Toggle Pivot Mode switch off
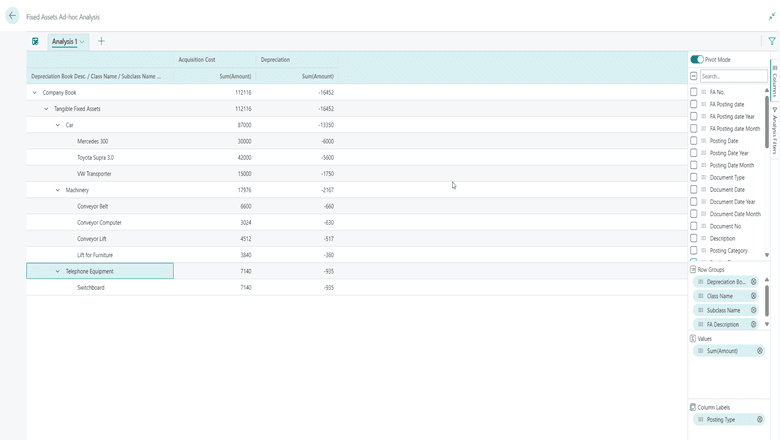Image resolution: width=780 pixels, height=440 pixels. [697, 60]
